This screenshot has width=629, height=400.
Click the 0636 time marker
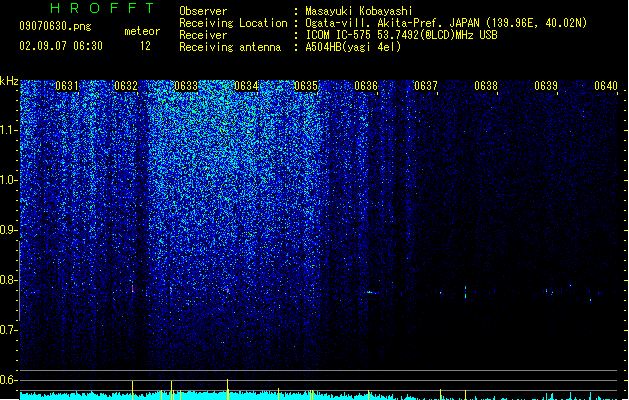tap(366, 86)
